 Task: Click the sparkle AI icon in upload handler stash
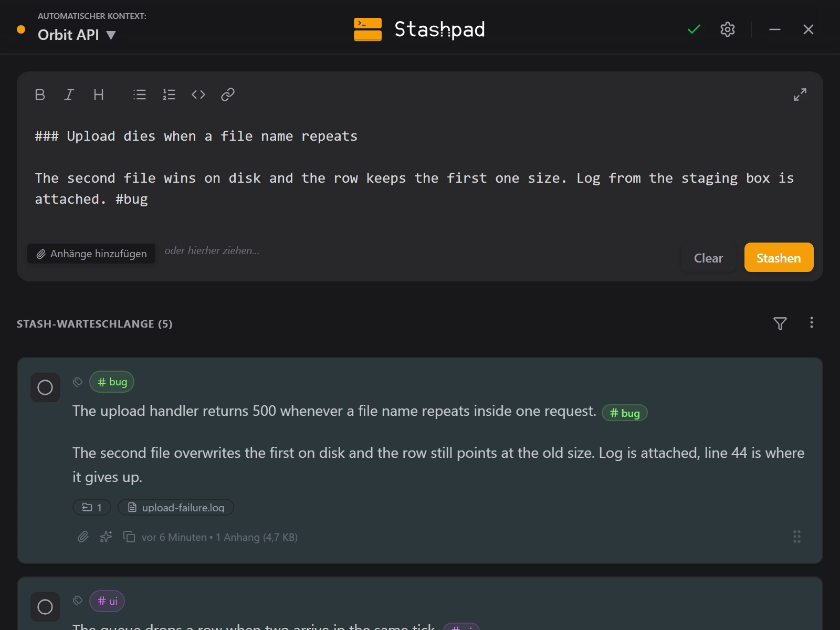pyautogui.click(x=106, y=537)
